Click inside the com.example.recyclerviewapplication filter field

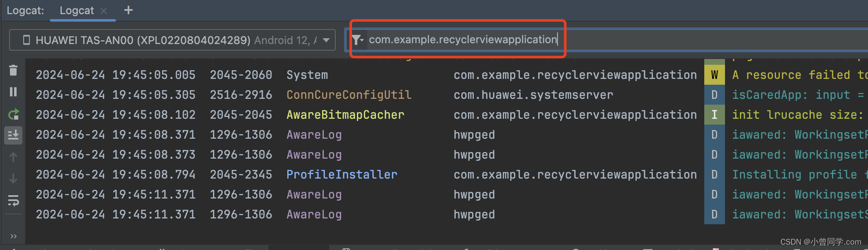coord(462,39)
